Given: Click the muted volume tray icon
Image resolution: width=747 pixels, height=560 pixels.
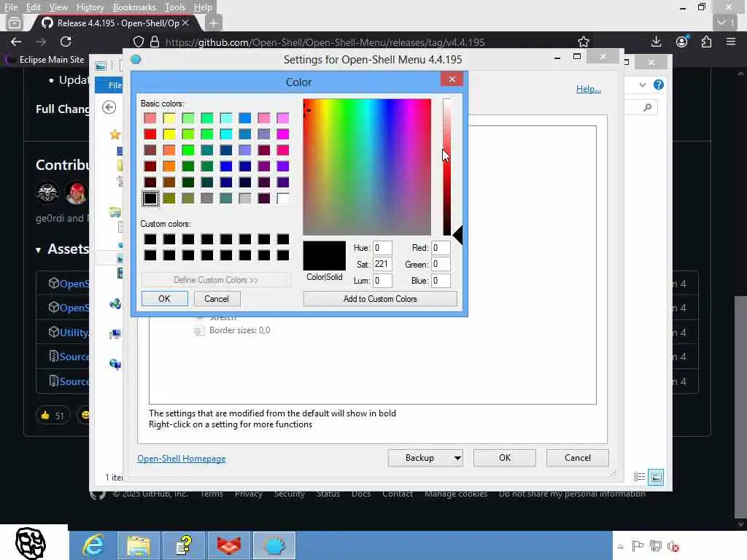Looking at the screenshot, I should coord(673,545).
